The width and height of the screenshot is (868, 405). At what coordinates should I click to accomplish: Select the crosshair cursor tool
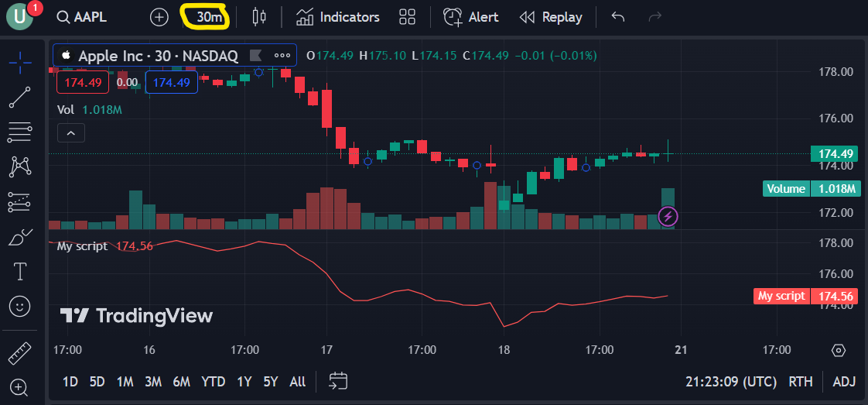point(20,63)
